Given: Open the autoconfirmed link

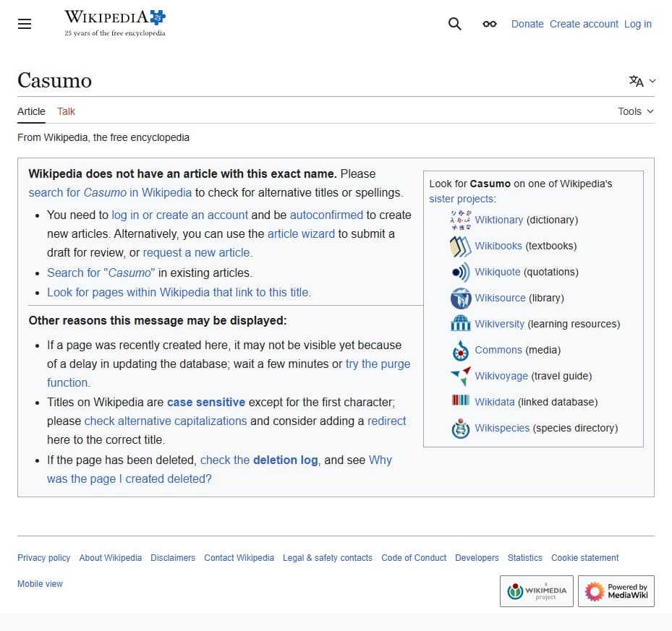Looking at the screenshot, I should tap(326, 215).
